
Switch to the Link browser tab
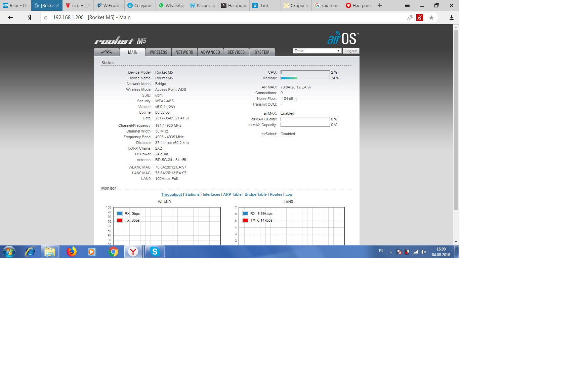click(x=265, y=5)
